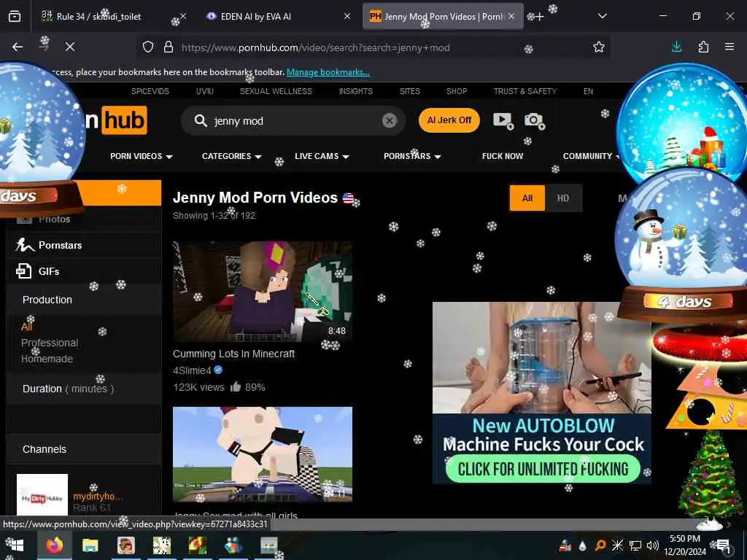Open the 8:48 video thumbnail
Screen dimensions: 747x560
(263, 291)
